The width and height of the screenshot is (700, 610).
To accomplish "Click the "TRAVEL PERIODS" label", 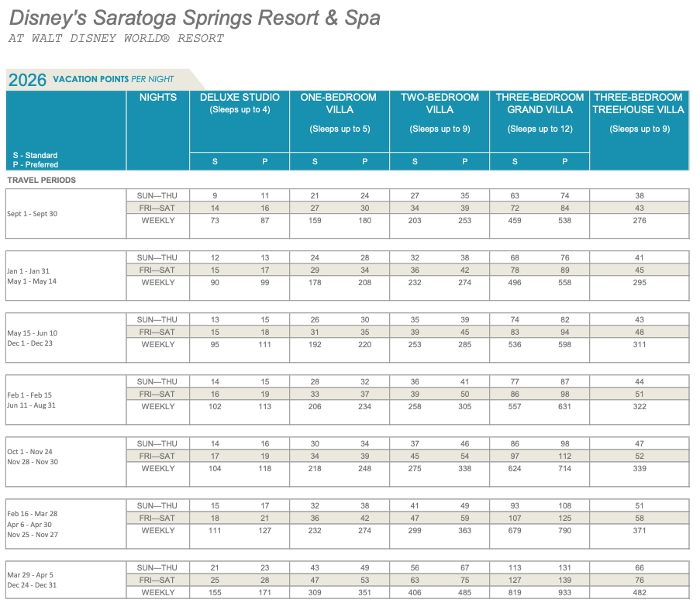I will (x=42, y=181).
